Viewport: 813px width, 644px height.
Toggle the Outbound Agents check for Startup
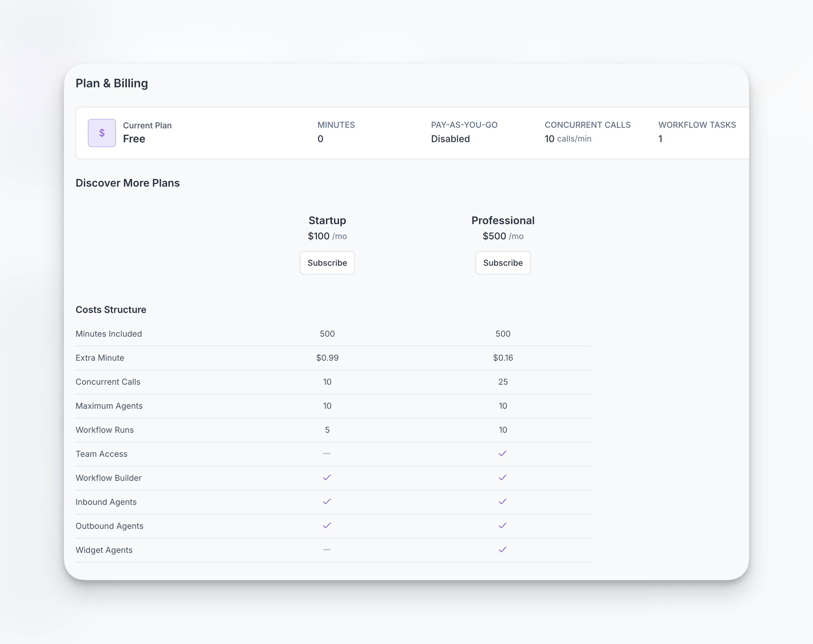point(327,526)
